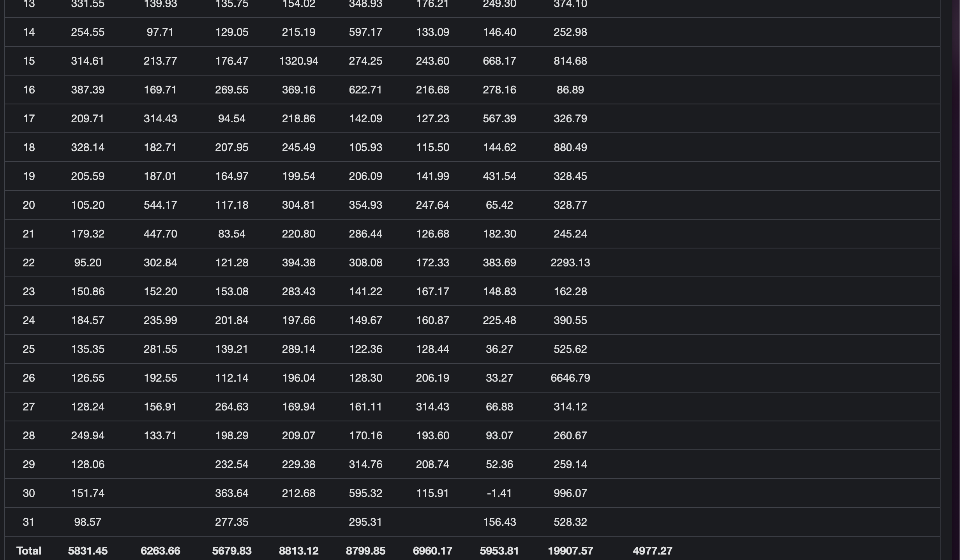Click the 597.17 cell in row 14
Screen dimensions: 960x560
coord(365,32)
